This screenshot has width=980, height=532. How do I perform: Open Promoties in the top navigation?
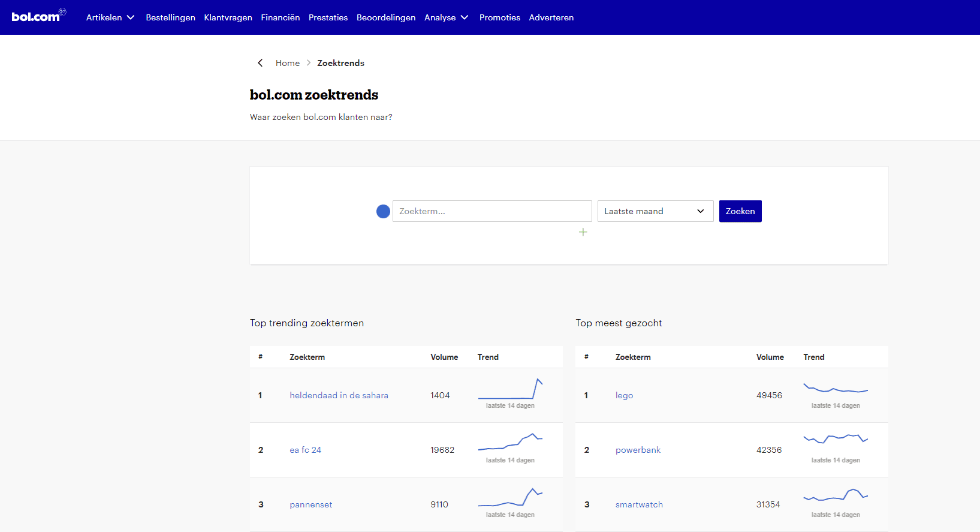click(x=500, y=17)
